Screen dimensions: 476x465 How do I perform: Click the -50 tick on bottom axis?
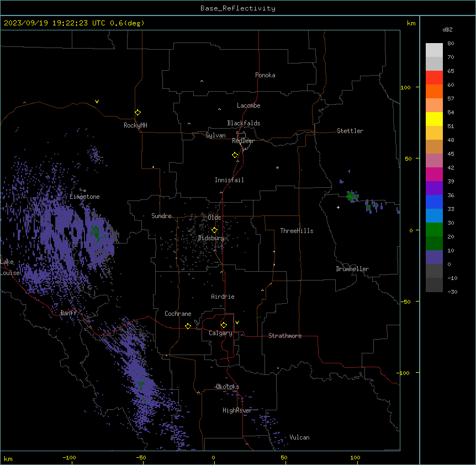click(x=141, y=457)
